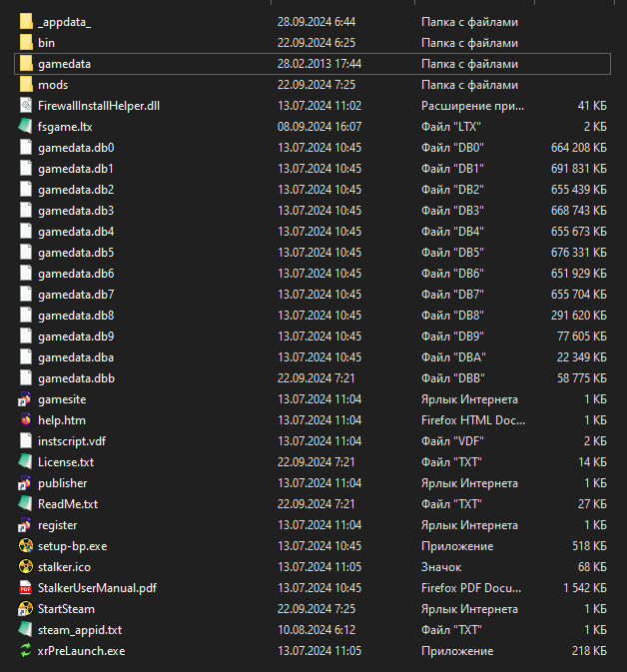Select the file name gamedata.db9
Viewport: 627px width, 672px height.
(x=76, y=336)
